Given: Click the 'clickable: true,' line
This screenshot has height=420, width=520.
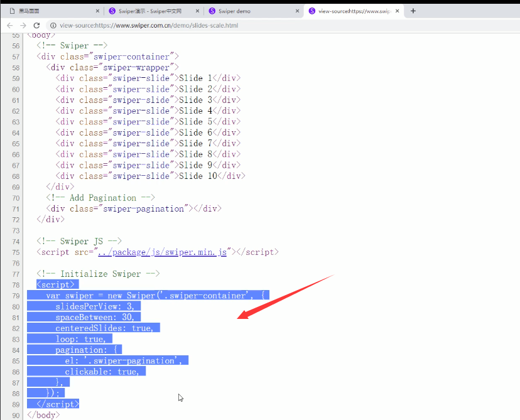Looking at the screenshot, I should click(102, 372).
